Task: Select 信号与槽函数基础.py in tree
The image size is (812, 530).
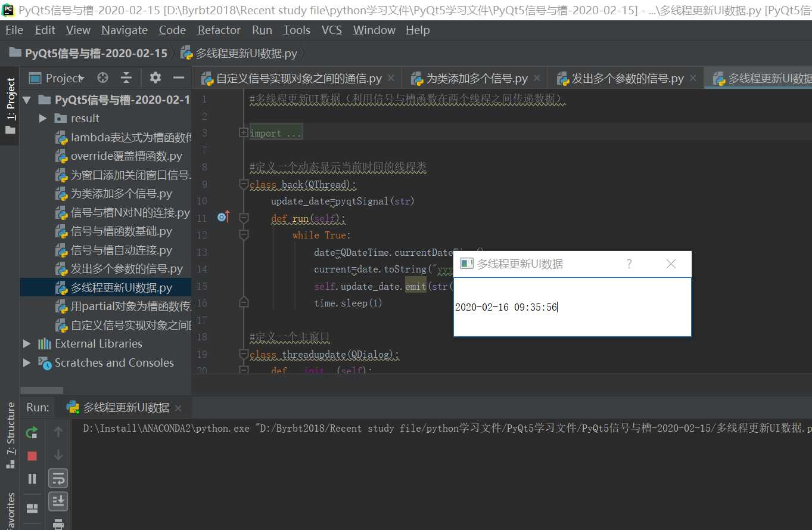Action: 113,231
